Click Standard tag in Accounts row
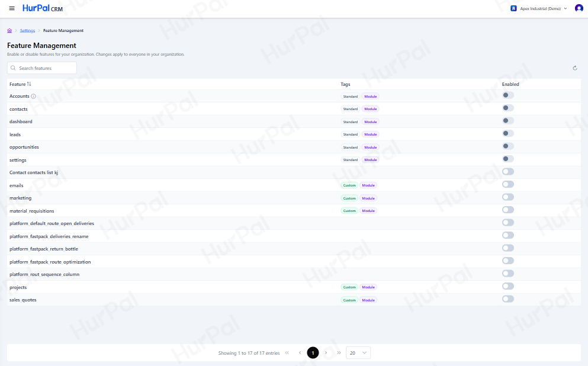 tap(350, 97)
